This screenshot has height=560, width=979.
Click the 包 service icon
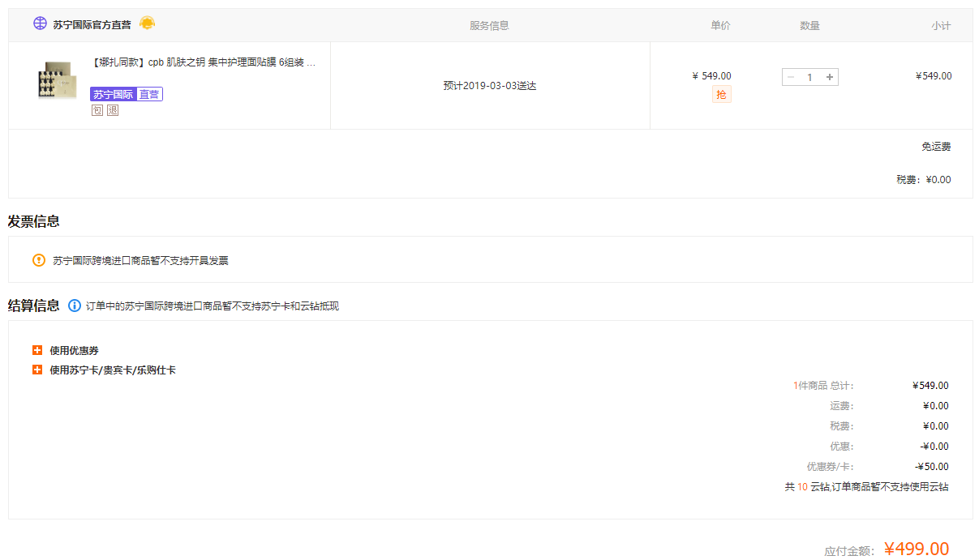click(97, 110)
